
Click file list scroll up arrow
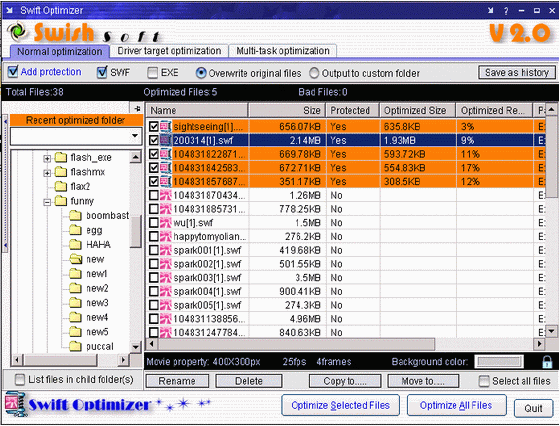552,110
